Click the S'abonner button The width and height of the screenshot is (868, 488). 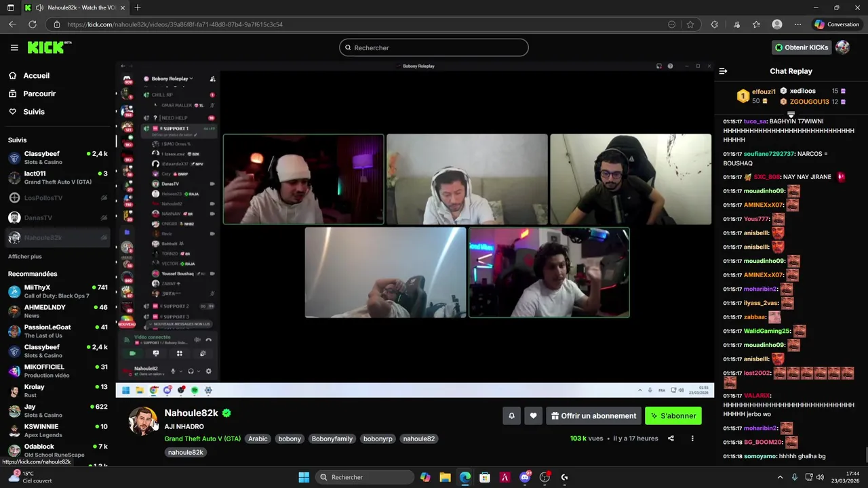673,416
